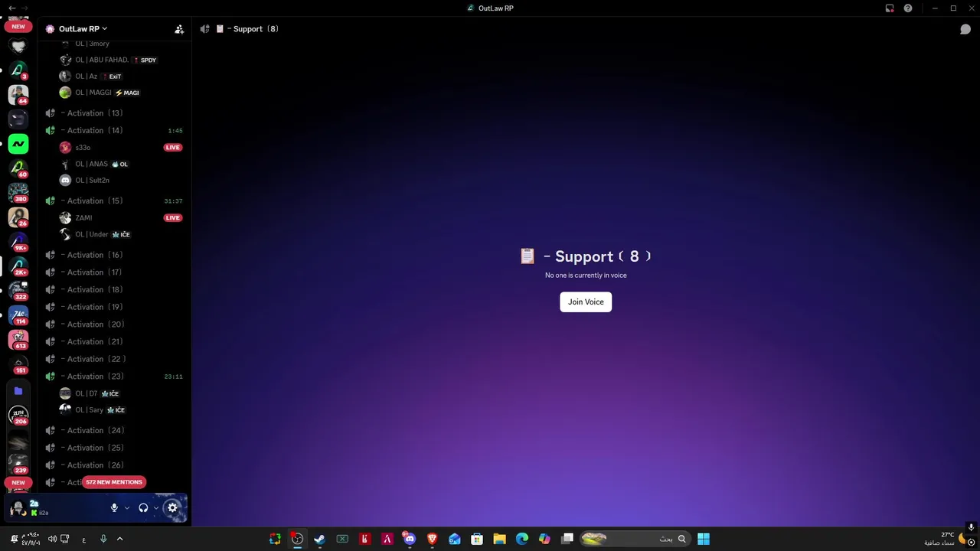Open User Settings gear
Image resolution: width=980 pixels, height=551 pixels.
tap(172, 507)
